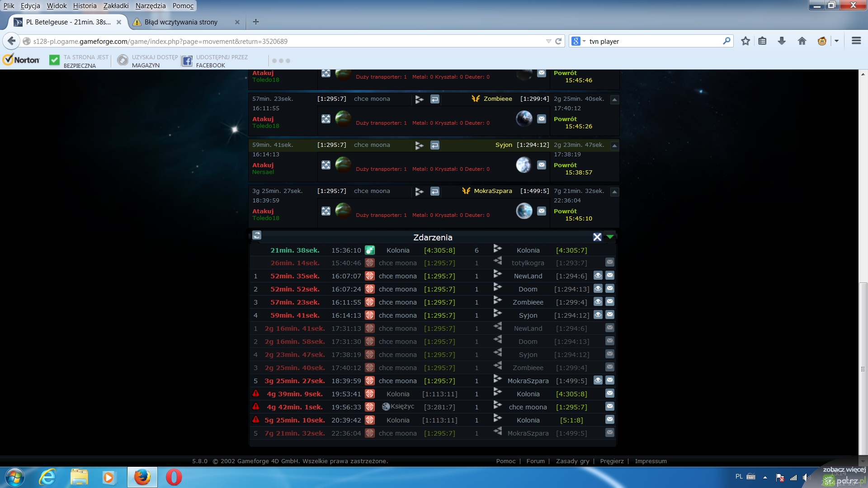This screenshot has height=488, width=868.
Task: Click coordinates link [1:499:5] MokraSzpara row
Action: point(571,380)
